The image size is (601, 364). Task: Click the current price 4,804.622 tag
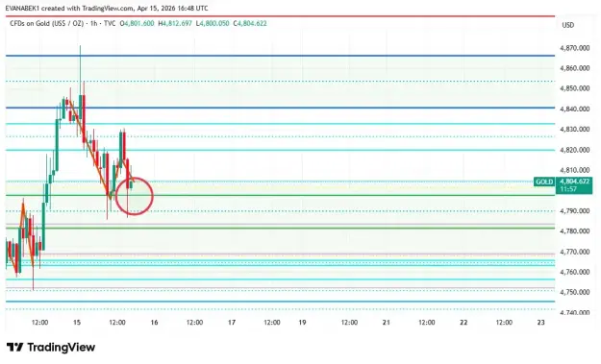[x=574, y=182]
